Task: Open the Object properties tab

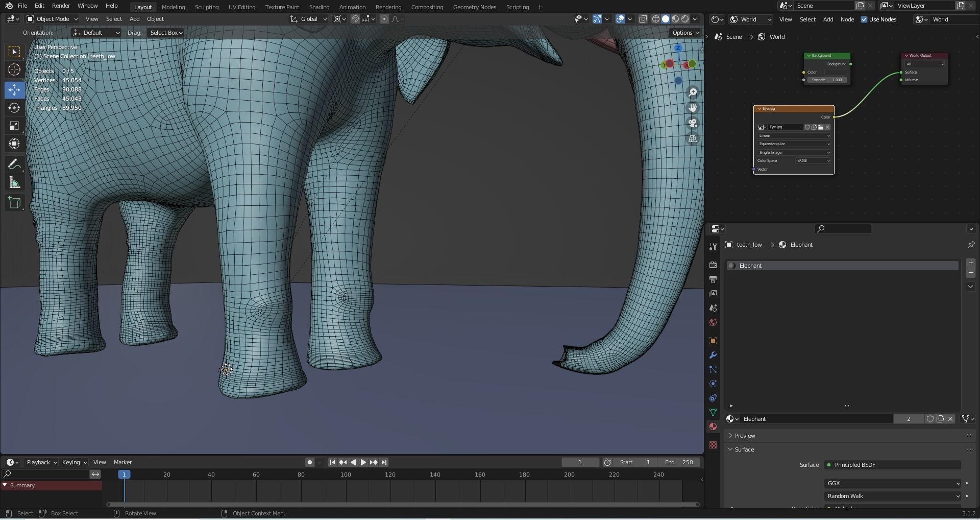Action: point(713,341)
